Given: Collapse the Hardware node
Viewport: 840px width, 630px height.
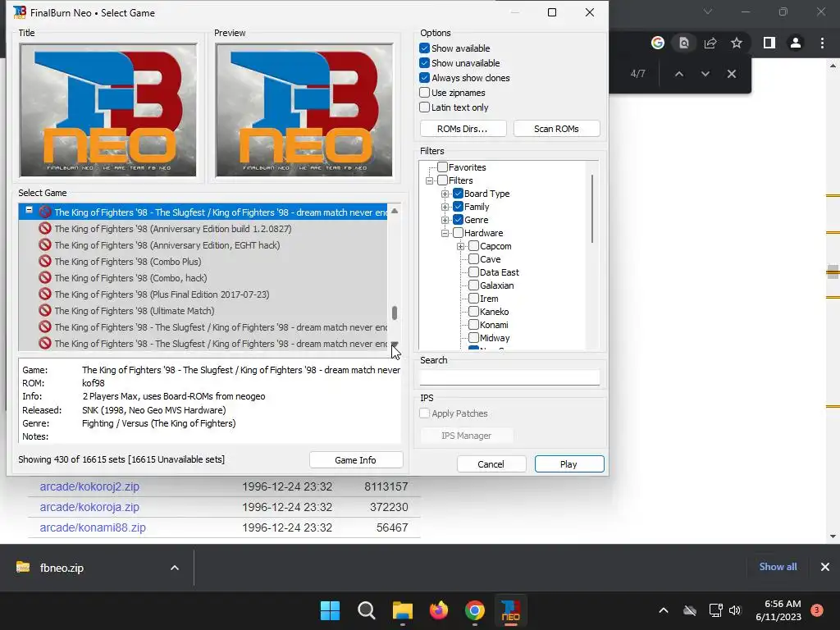Looking at the screenshot, I should (445, 233).
